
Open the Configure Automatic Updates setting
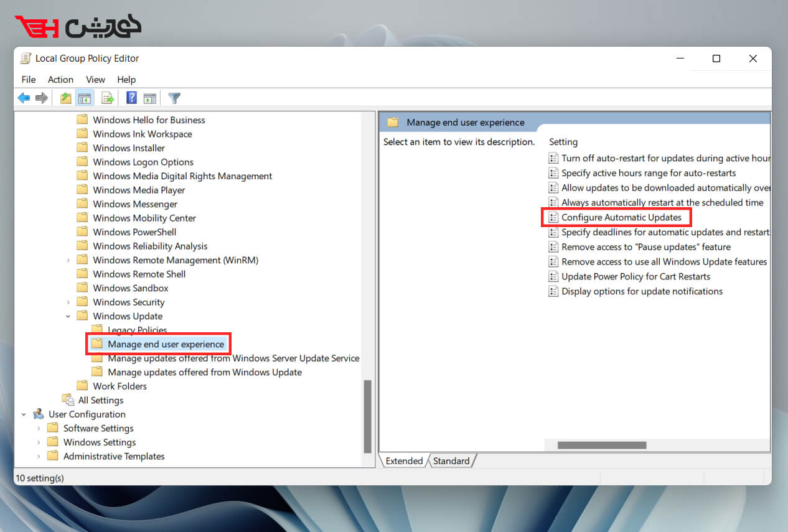tap(621, 217)
